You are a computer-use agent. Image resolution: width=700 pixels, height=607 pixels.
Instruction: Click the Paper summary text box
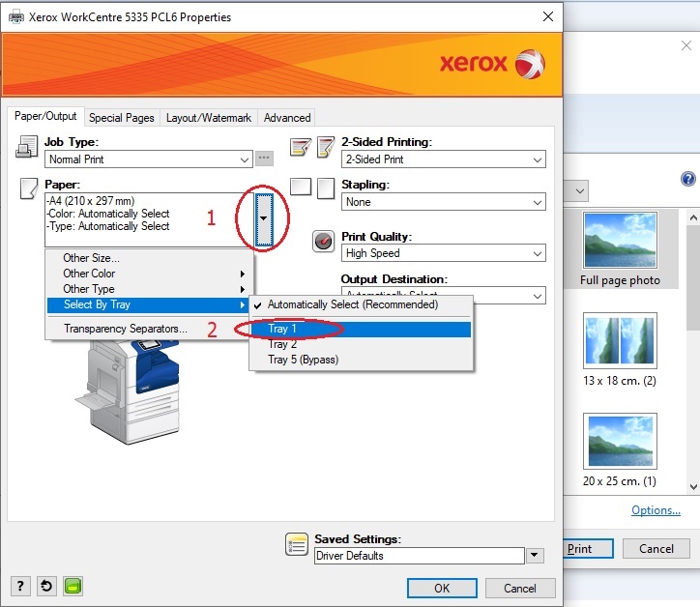tap(150, 219)
